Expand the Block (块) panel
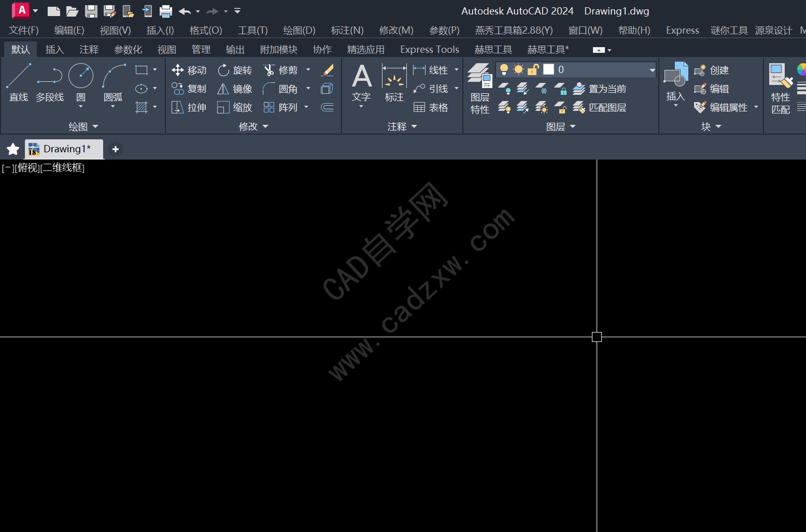Screen dimensions: 806x532 tap(711, 126)
